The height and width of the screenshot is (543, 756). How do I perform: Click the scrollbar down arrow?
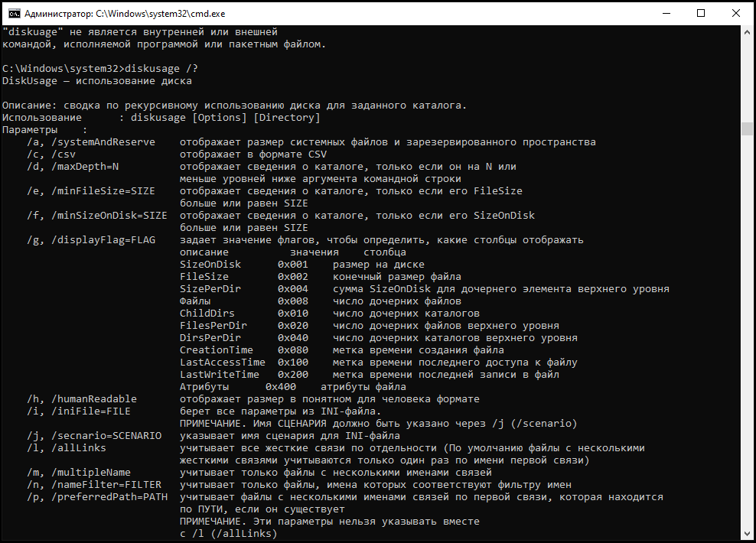click(747, 534)
